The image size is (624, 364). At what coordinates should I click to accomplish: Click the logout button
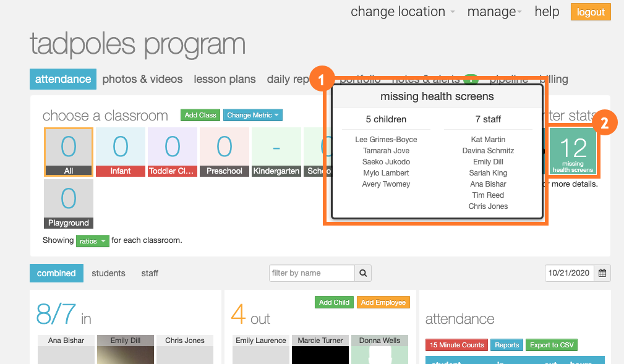(x=590, y=12)
